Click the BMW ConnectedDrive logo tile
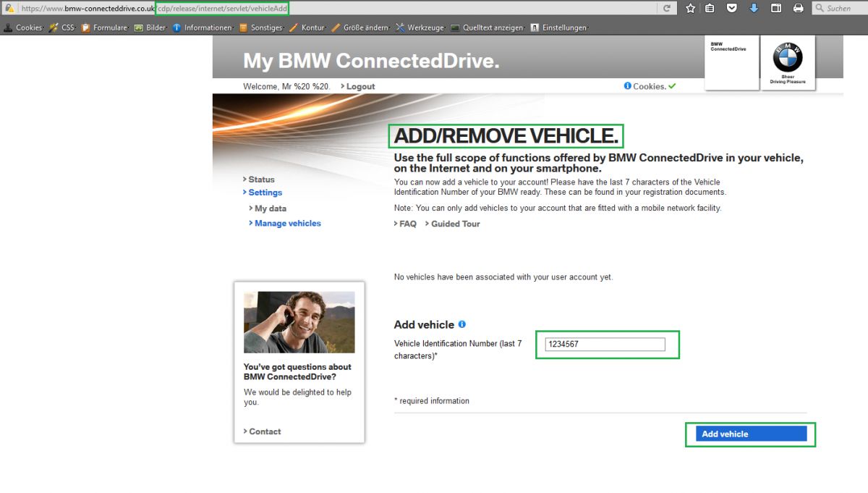 731,62
